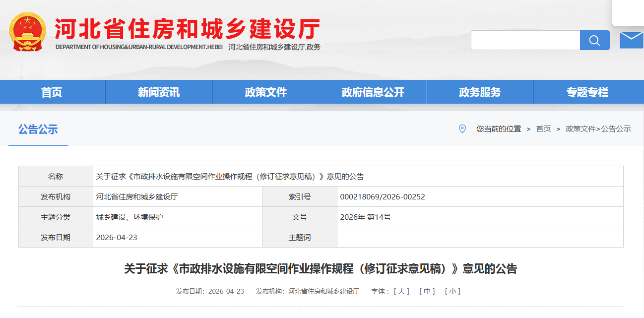The image size is (644, 318).
Task: Go to 首页 in the navigation bar
Action: point(52,92)
